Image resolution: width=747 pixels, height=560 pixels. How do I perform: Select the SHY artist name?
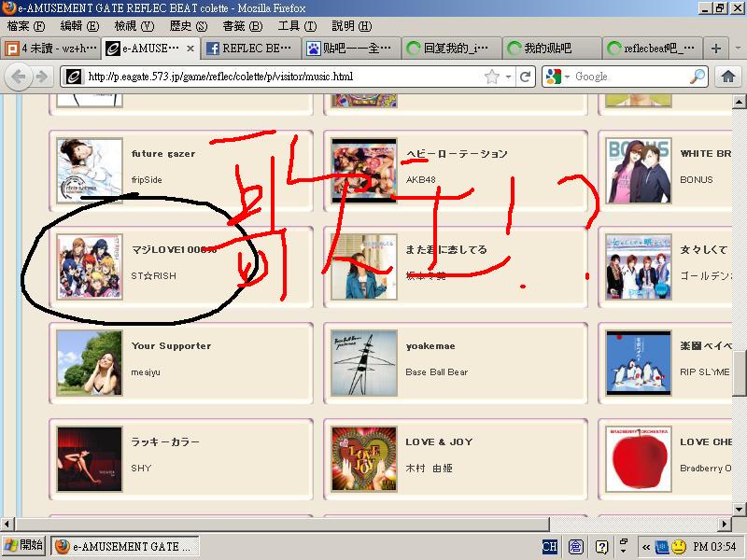[x=141, y=469]
